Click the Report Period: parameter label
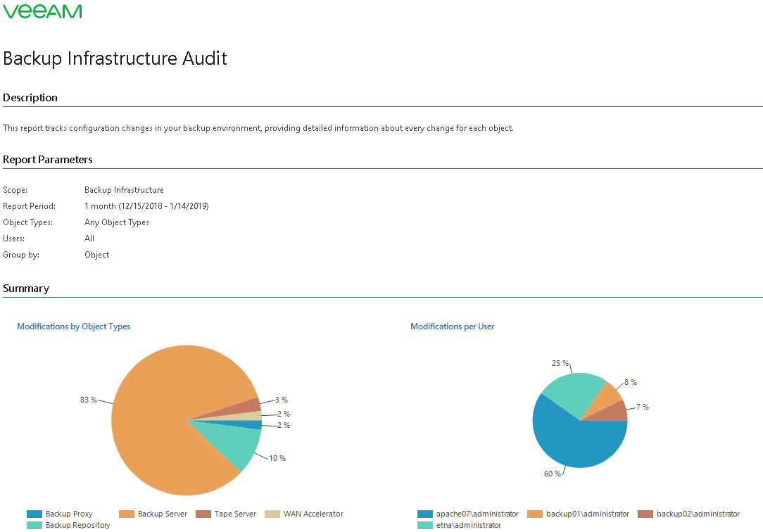The height and width of the screenshot is (532, 763). (x=29, y=206)
